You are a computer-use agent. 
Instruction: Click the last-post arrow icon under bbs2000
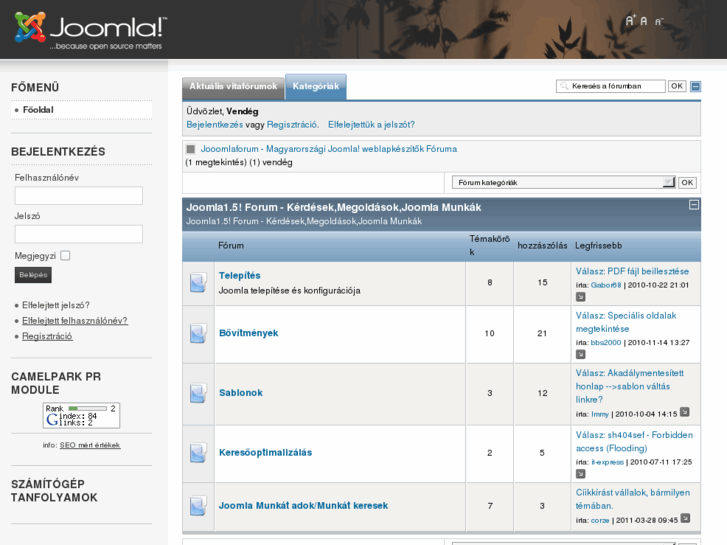pos(580,354)
